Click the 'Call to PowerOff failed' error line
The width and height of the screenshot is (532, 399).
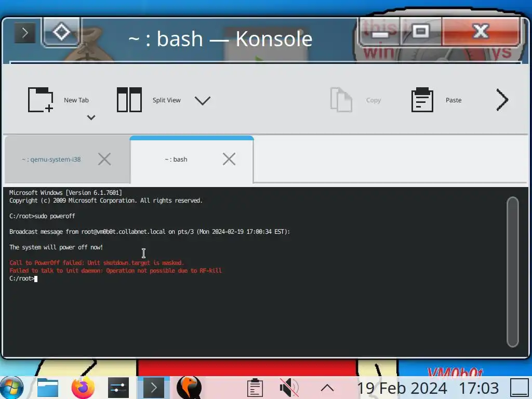tap(97, 263)
